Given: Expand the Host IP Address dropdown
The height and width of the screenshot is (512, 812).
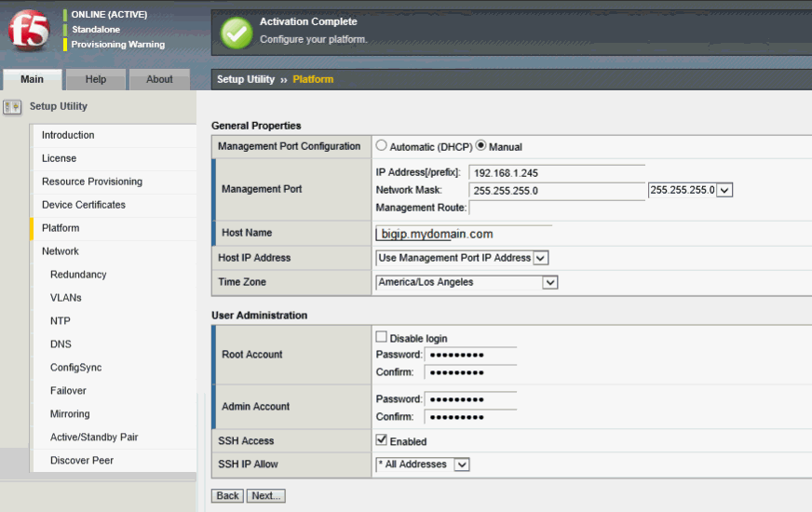Looking at the screenshot, I should tap(540, 258).
